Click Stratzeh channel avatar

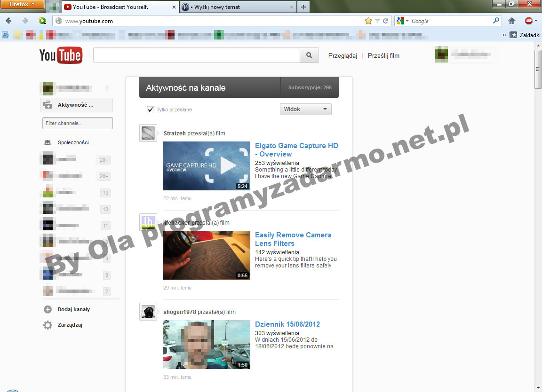click(148, 133)
